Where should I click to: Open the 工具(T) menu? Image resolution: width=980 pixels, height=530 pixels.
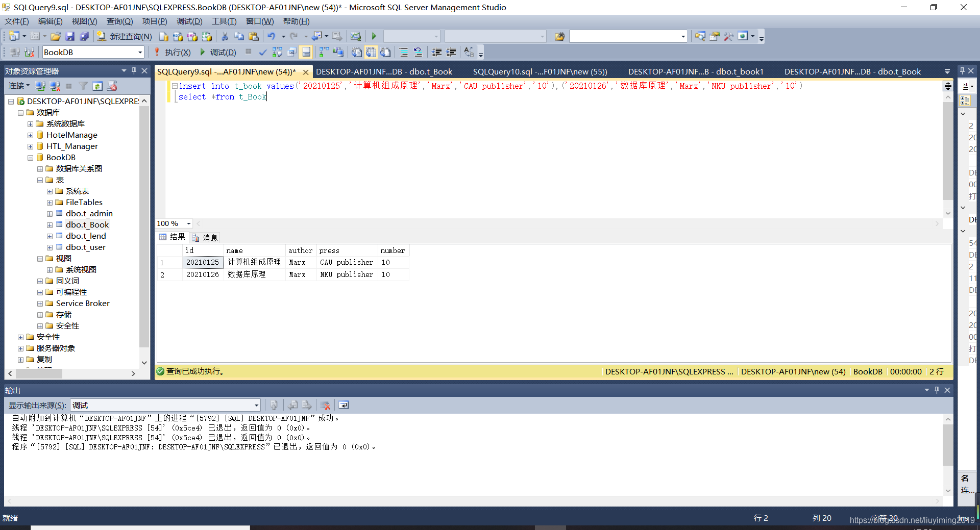[224, 21]
